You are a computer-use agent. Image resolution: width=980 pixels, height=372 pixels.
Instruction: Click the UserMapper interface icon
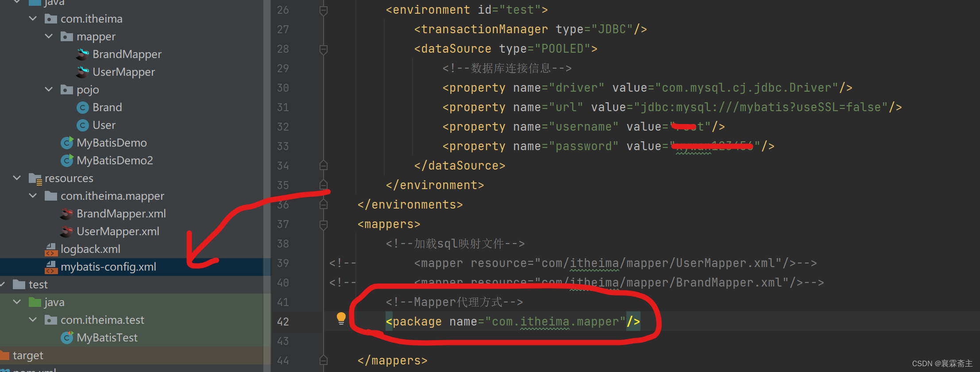pos(82,72)
